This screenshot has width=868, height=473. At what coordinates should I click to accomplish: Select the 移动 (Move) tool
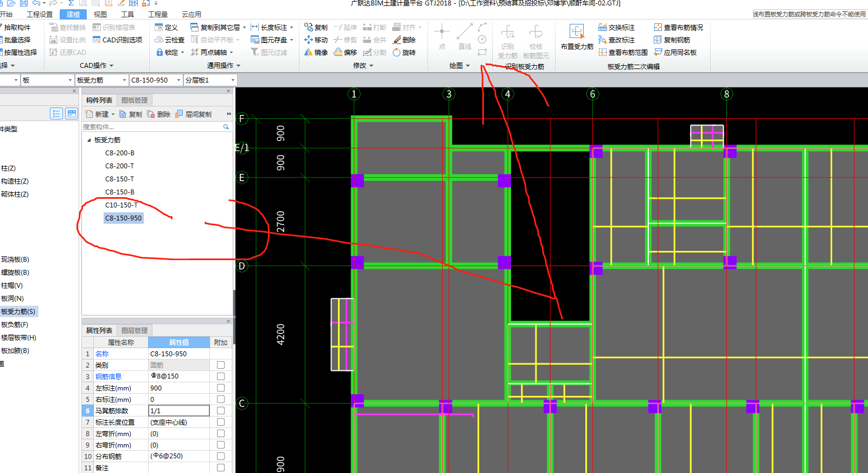316,40
